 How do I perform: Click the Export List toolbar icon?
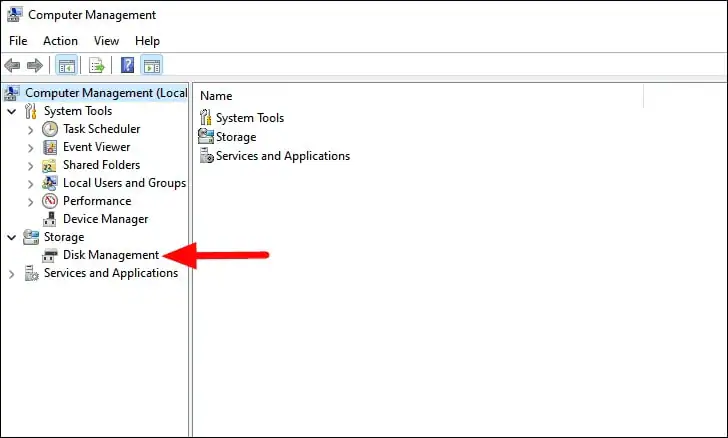(97, 66)
